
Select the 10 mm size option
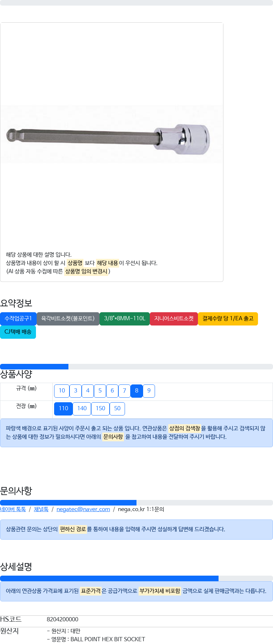coord(62,391)
